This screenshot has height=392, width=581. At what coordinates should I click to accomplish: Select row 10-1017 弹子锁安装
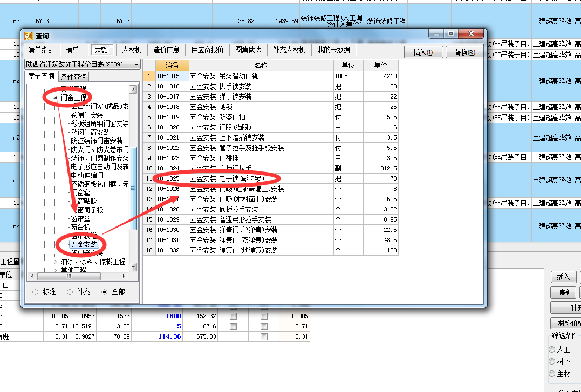coord(271,97)
